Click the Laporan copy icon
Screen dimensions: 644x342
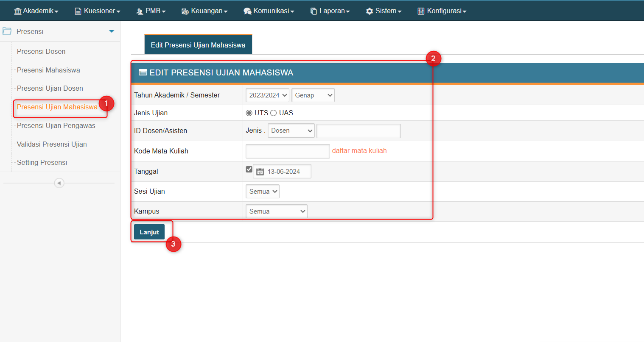click(x=314, y=11)
